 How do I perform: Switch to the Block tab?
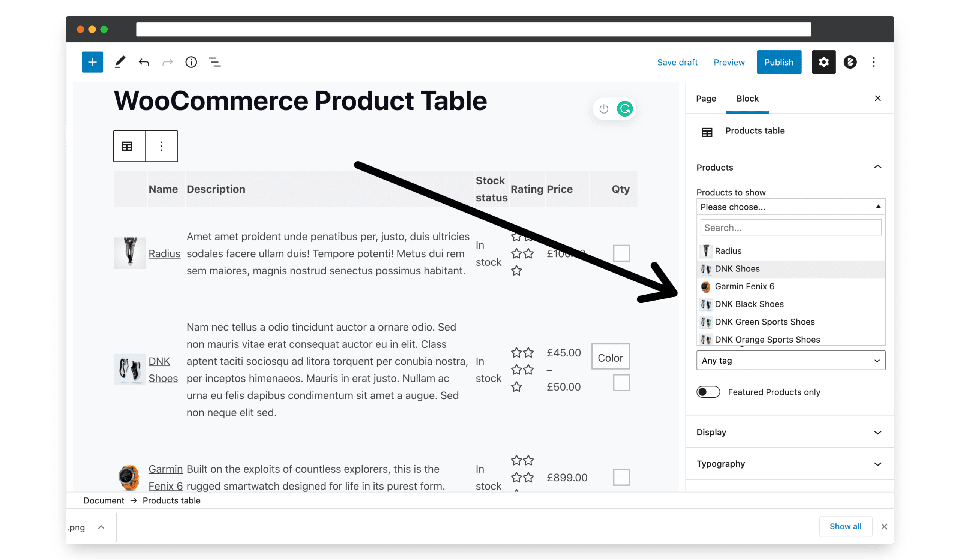tap(747, 99)
